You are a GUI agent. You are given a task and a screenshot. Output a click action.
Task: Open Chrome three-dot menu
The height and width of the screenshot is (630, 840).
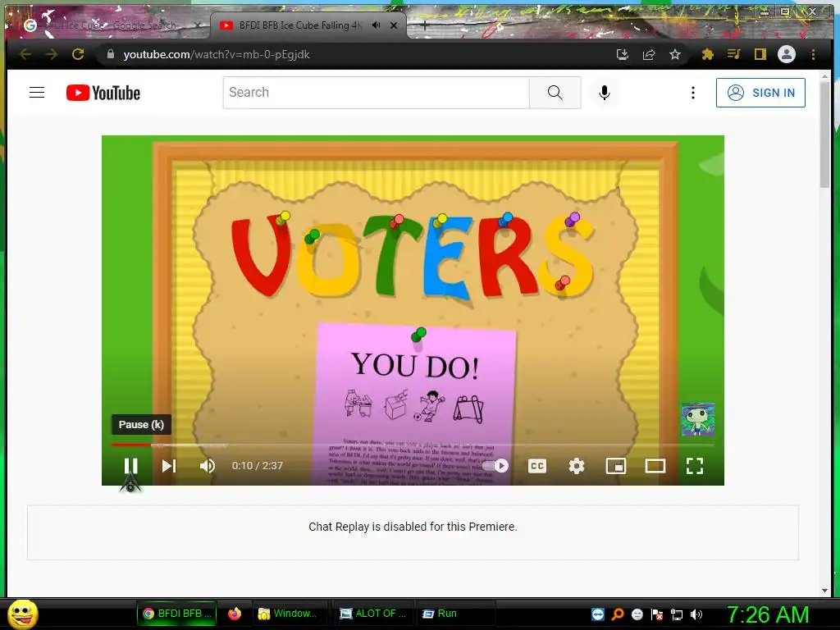coord(813,54)
